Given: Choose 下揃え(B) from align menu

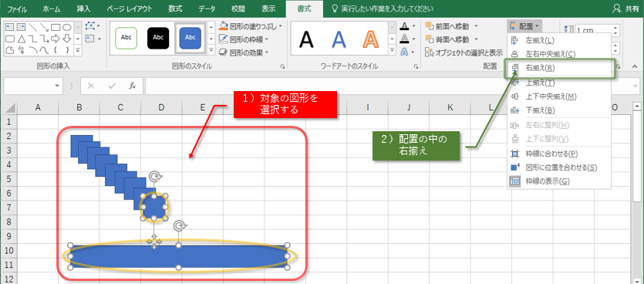Looking at the screenshot, I should tap(559, 110).
